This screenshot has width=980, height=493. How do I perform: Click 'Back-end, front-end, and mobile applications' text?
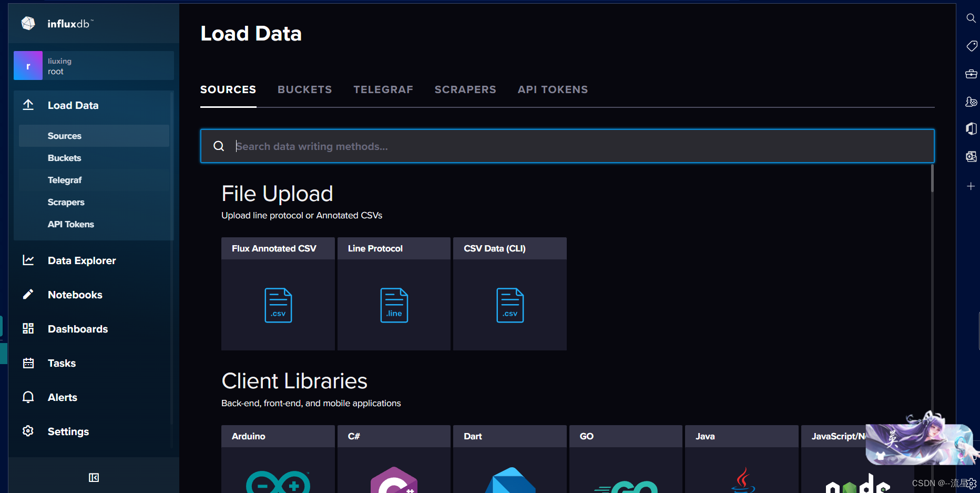(x=311, y=403)
